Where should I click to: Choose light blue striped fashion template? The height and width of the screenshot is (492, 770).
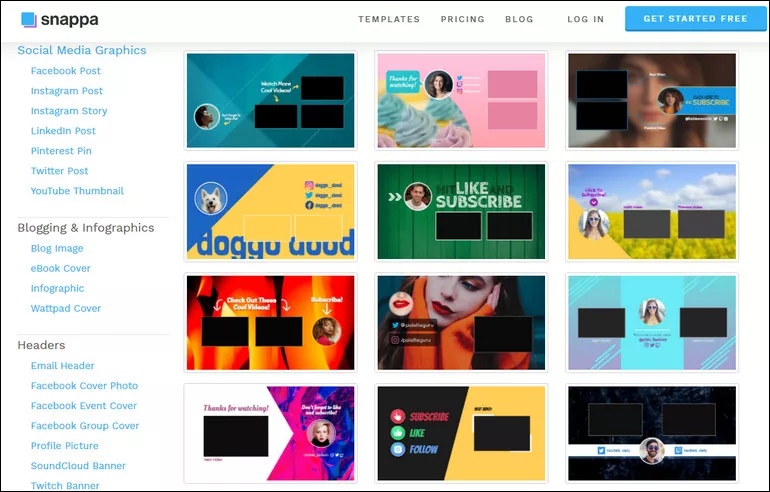tap(652, 323)
